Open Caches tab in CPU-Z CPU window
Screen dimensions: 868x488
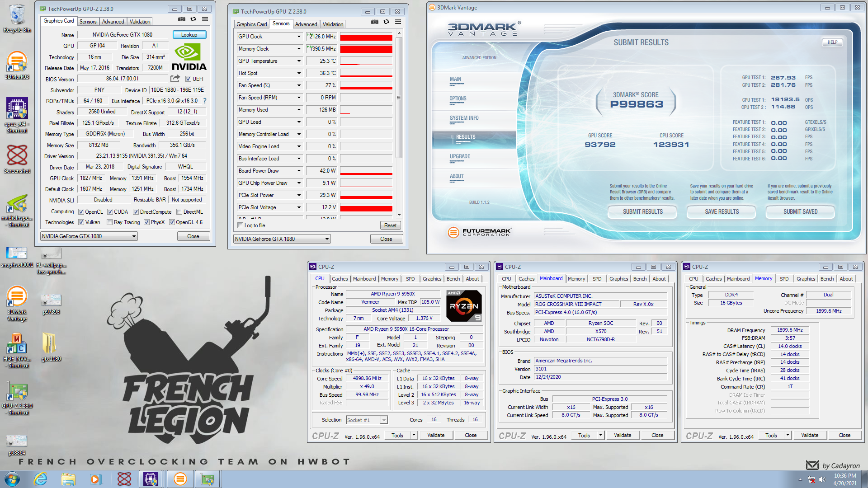(340, 279)
